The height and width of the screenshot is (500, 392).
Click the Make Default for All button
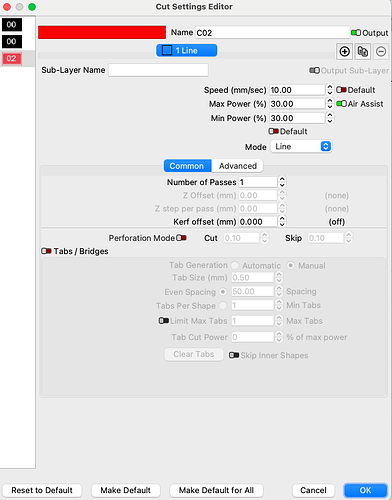[x=216, y=490]
